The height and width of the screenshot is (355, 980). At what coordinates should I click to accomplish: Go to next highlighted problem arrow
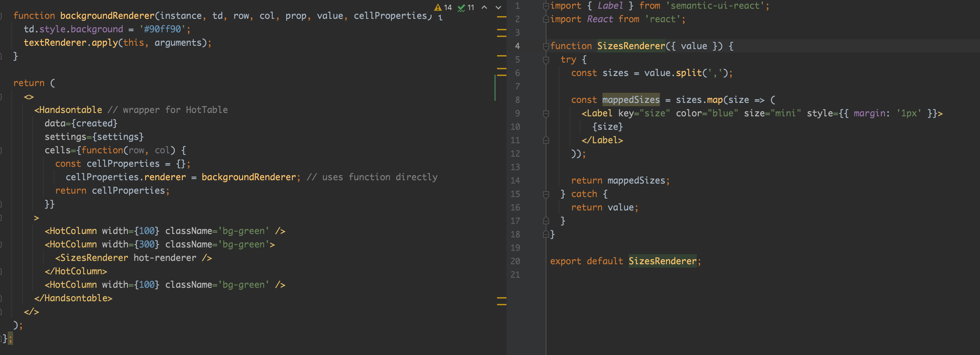click(498, 7)
